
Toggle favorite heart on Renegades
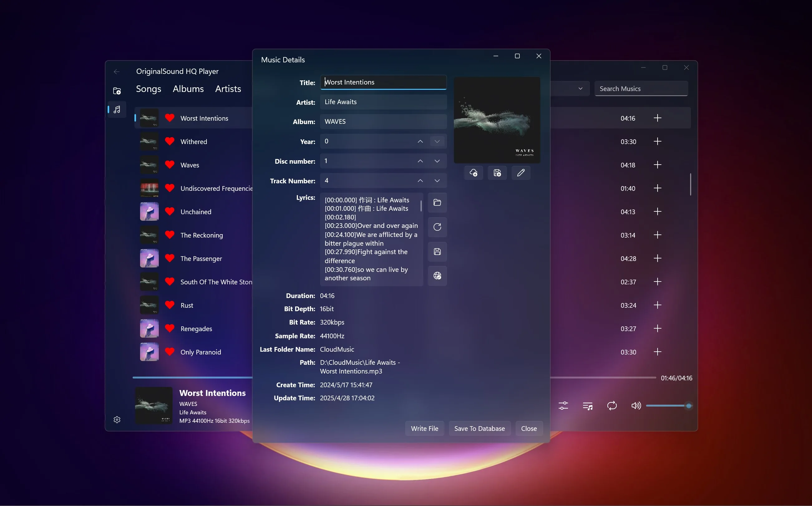pos(170,328)
